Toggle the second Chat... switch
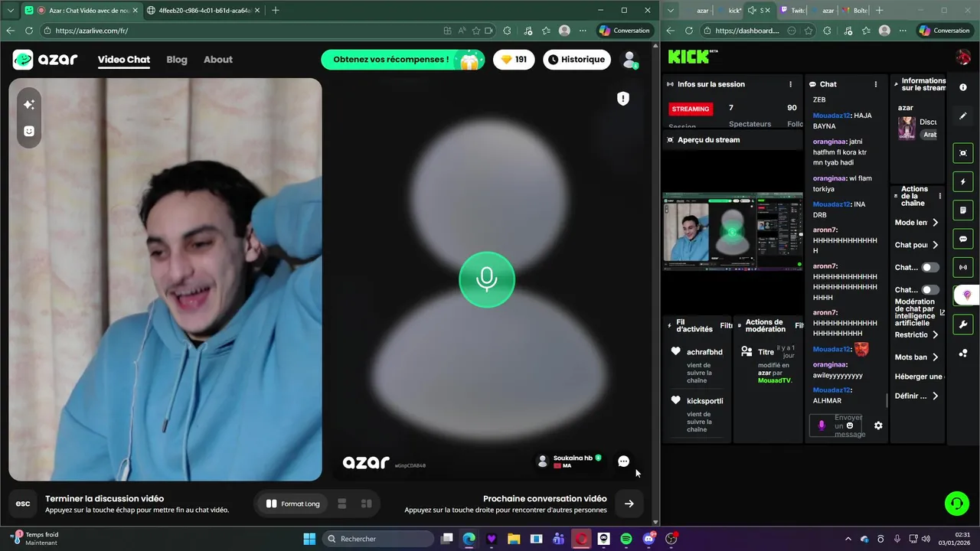The width and height of the screenshot is (980, 551). click(x=929, y=290)
